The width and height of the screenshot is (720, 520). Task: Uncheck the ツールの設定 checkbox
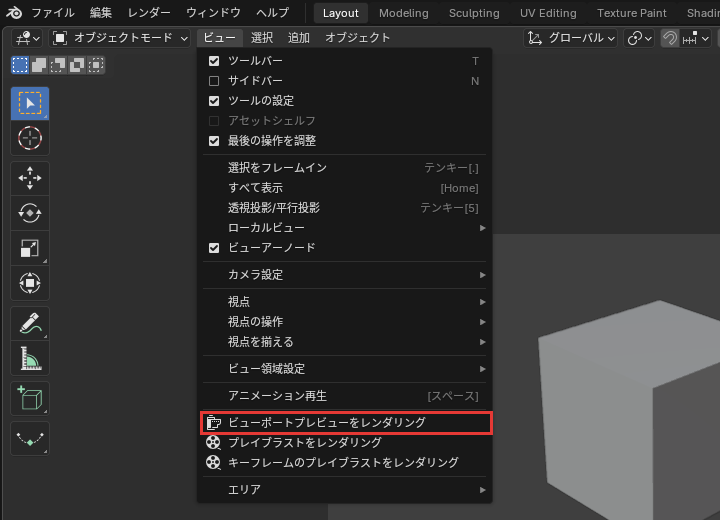(x=214, y=101)
